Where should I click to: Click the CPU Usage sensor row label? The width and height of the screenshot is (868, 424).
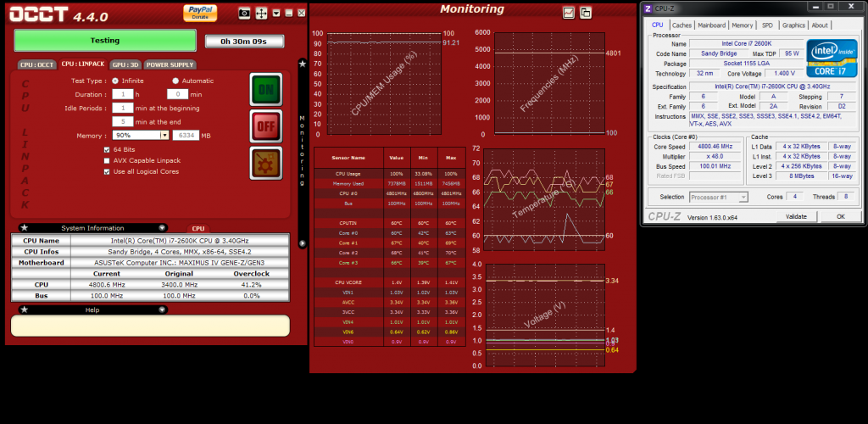[x=348, y=173]
